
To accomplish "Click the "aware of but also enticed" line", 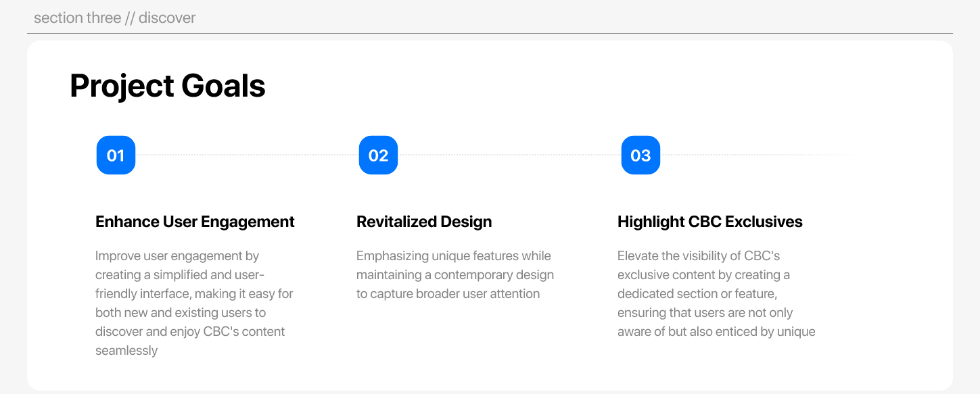I will point(716,332).
